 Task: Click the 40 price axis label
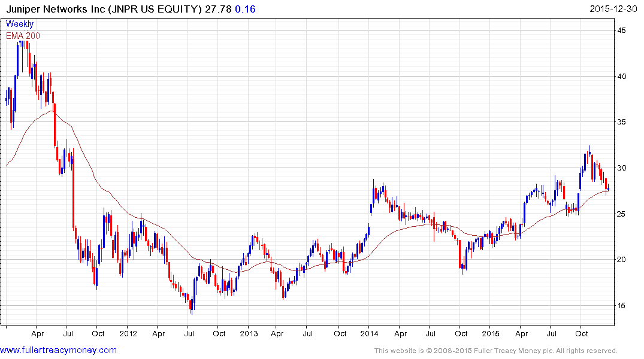click(621, 77)
